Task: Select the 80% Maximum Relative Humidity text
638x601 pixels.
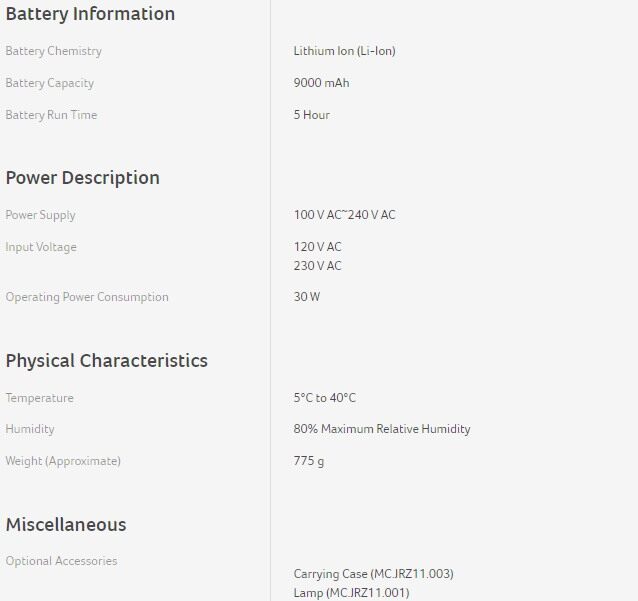Action: 381,429
